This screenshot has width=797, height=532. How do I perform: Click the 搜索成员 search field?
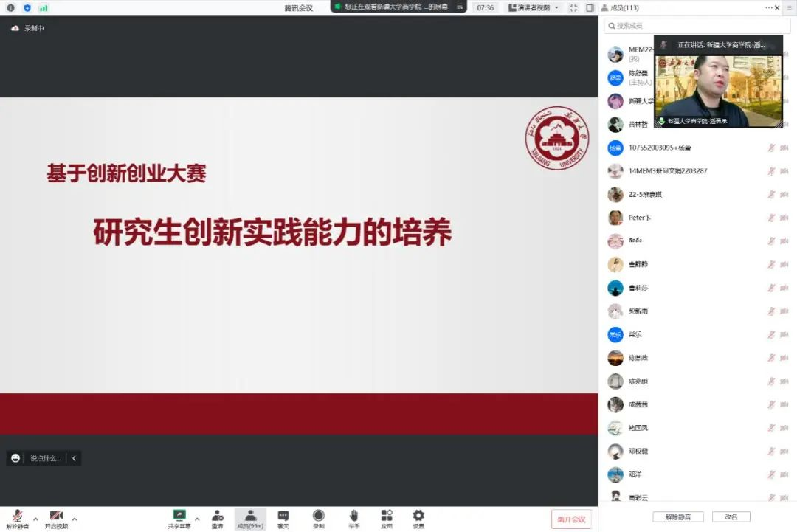click(x=697, y=26)
